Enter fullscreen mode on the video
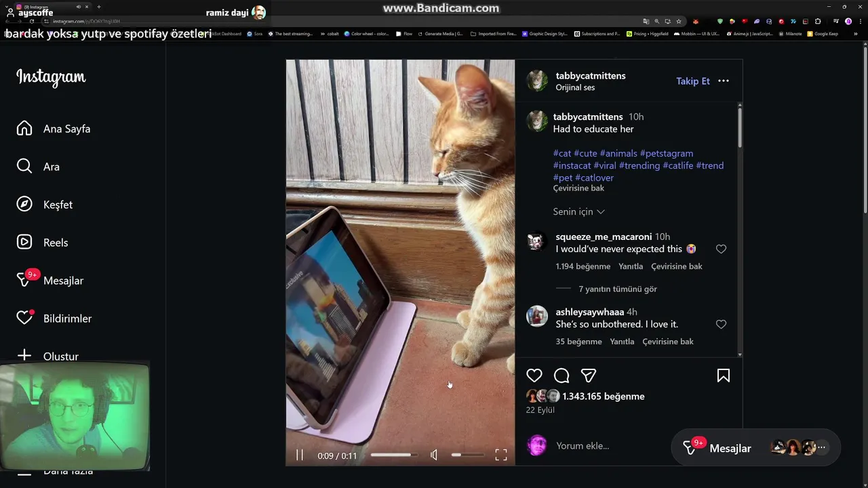This screenshot has height=488, width=868. coord(501,455)
